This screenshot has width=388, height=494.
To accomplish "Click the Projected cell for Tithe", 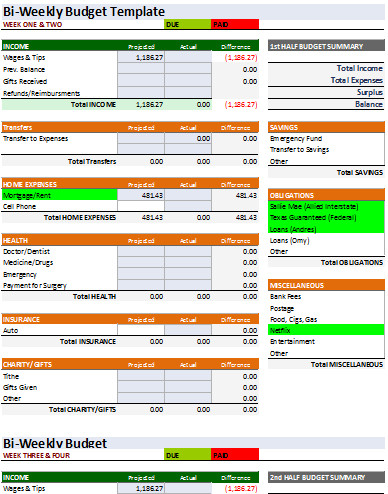I will click(x=141, y=376).
